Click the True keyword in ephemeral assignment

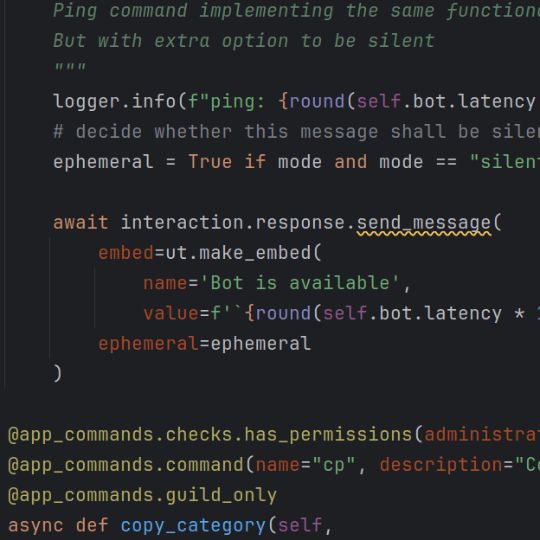coord(210,162)
